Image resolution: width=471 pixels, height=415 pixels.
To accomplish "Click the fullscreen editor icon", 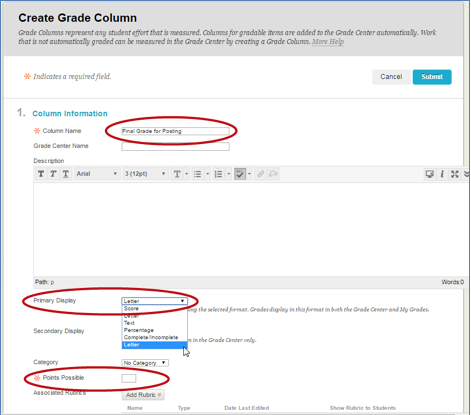I will tap(455, 174).
